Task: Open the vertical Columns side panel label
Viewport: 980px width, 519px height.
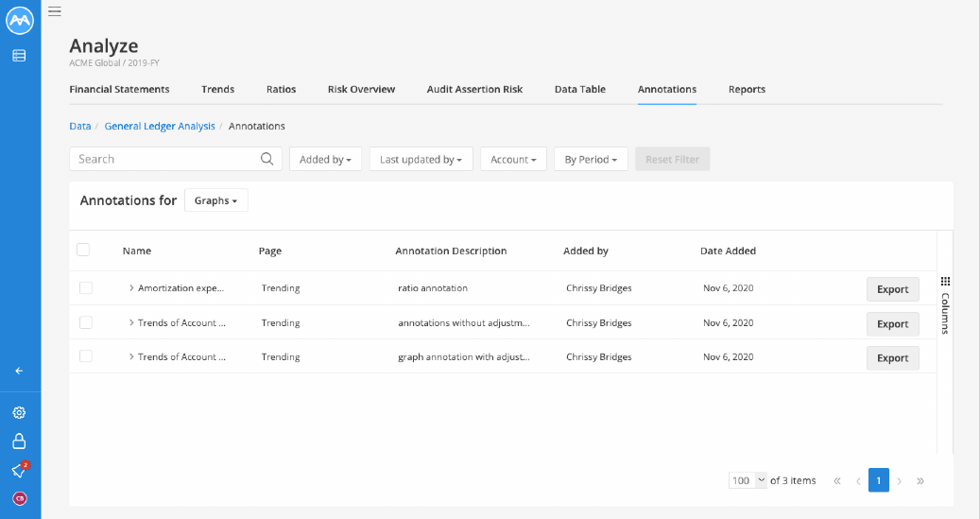Action: point(945,313)
